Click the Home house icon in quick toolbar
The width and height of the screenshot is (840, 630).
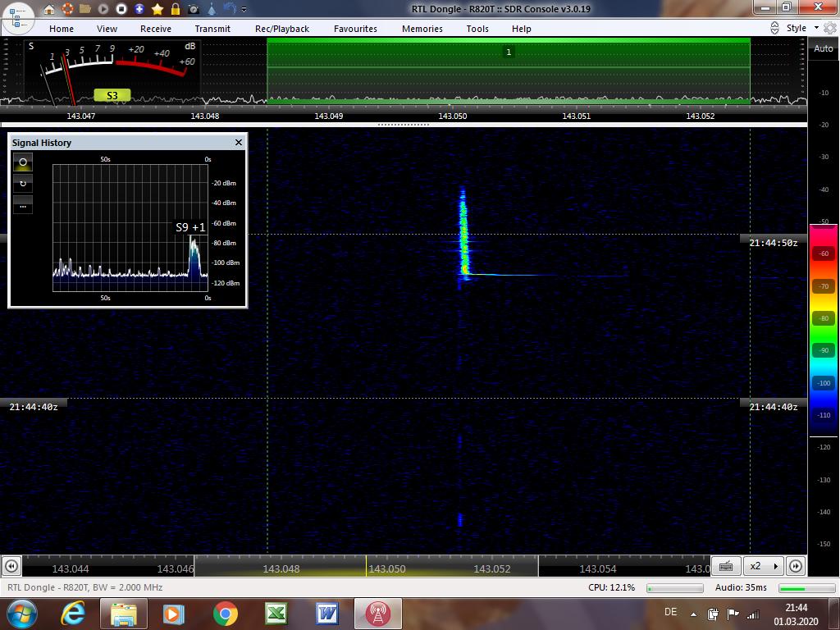pyautogui.click(x=49, y=8)
